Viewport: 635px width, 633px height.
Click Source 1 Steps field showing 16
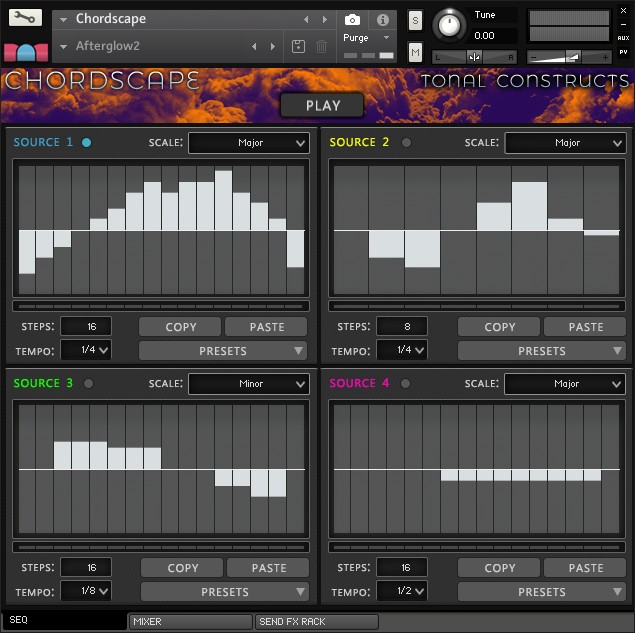(x=86, y=326)
